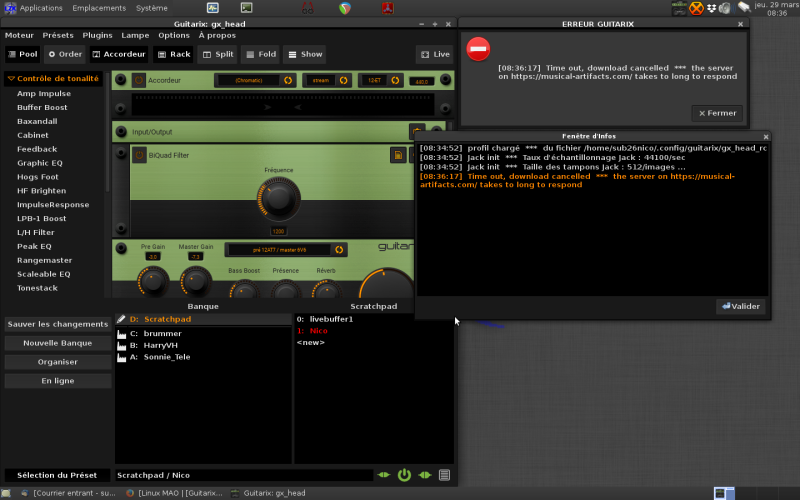This screenshot has width=800, height=500.
Task: Open the Plugins menu
Action: (x=97, y=35)
